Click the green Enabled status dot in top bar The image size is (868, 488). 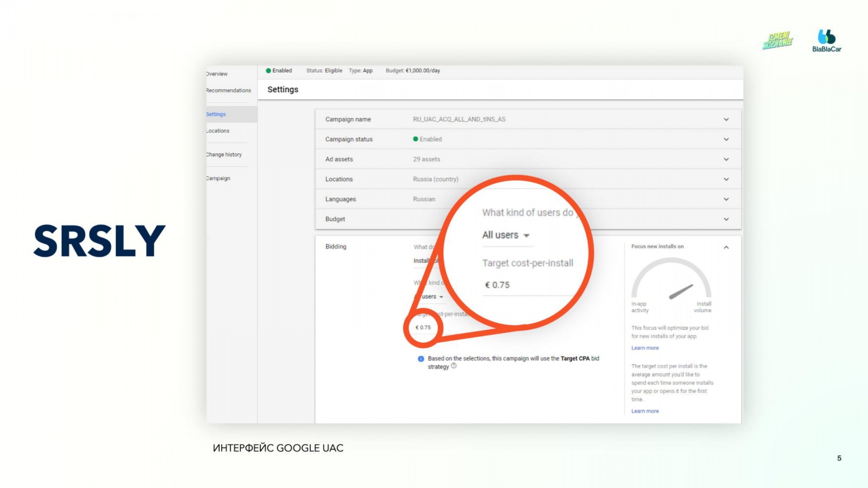pos(268,70)
